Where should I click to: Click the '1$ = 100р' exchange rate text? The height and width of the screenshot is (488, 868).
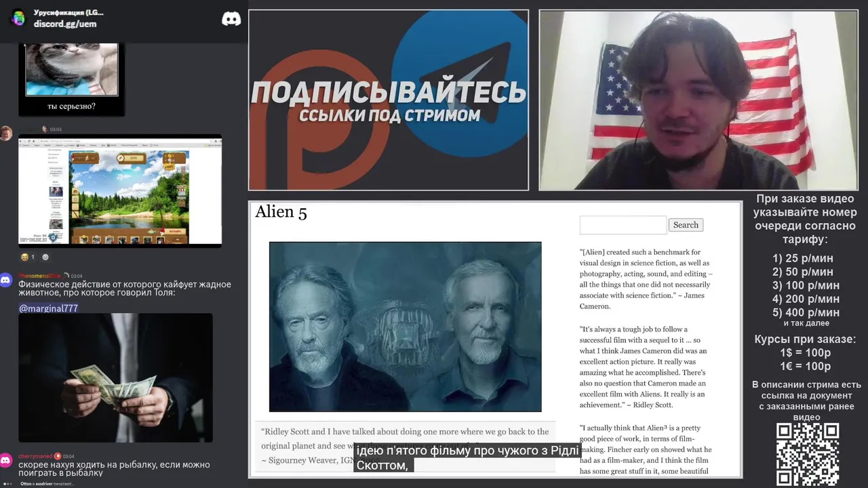[x=805, y=352]
